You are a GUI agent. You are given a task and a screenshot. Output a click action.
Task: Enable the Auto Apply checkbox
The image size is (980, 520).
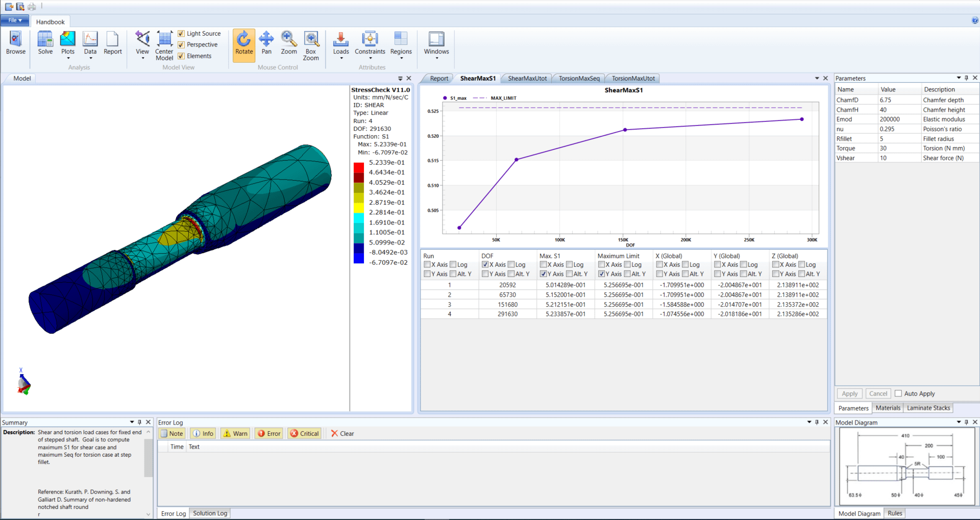coord(898,393)
